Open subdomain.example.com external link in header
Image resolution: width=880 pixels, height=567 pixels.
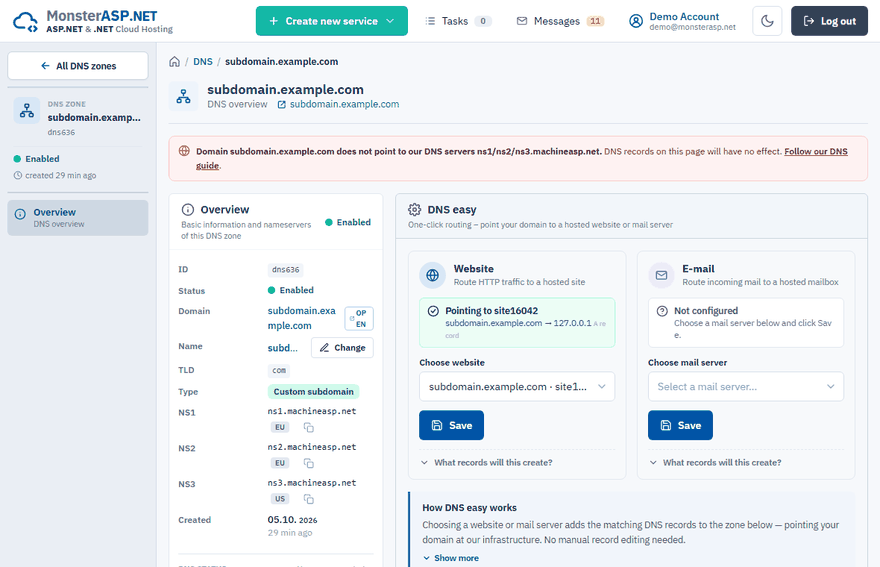coord(338,104)
